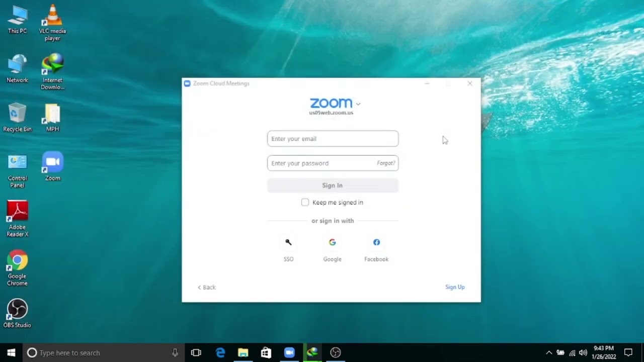Open File Explorer from the taskbar
Viewport: 644px width, 362px height.
[x=243, y=352]
